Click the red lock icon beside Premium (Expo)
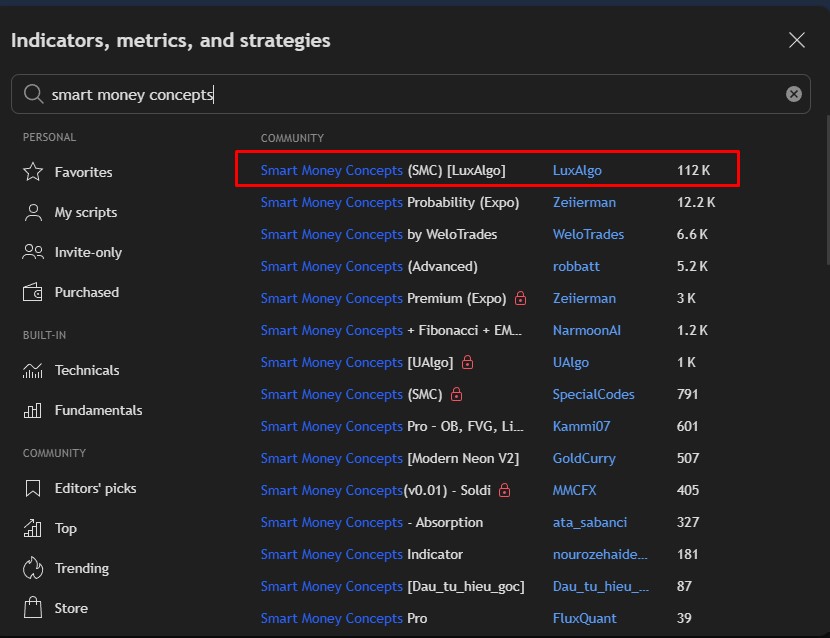The image size is (830, 638). (520, 298)
